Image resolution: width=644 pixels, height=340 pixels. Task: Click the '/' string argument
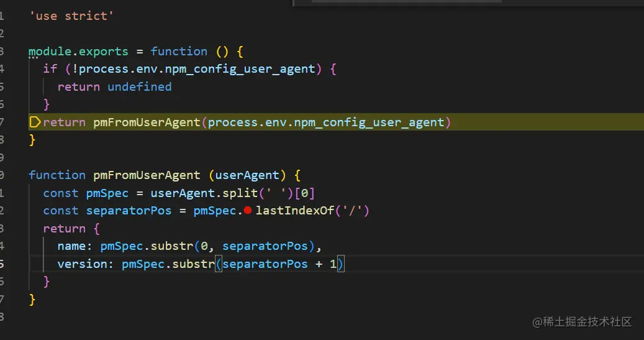pyautogui.click(x=352, y=211)
